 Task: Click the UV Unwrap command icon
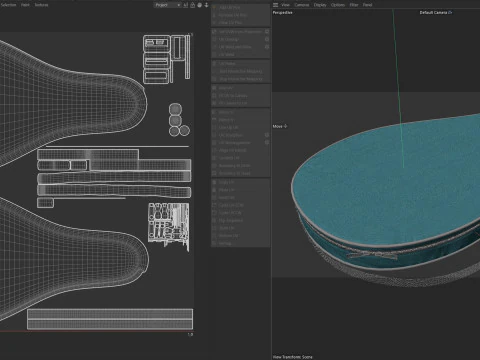215,39
